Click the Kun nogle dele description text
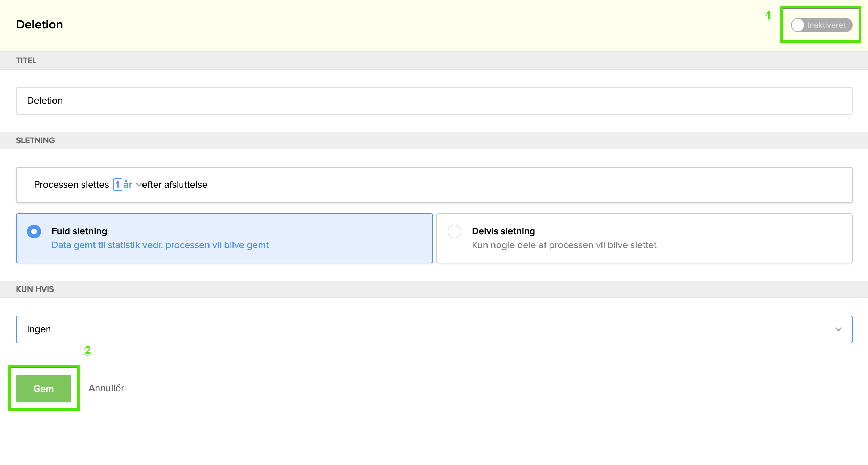Viewport: 868px width, 465px height. coord(564,245)
